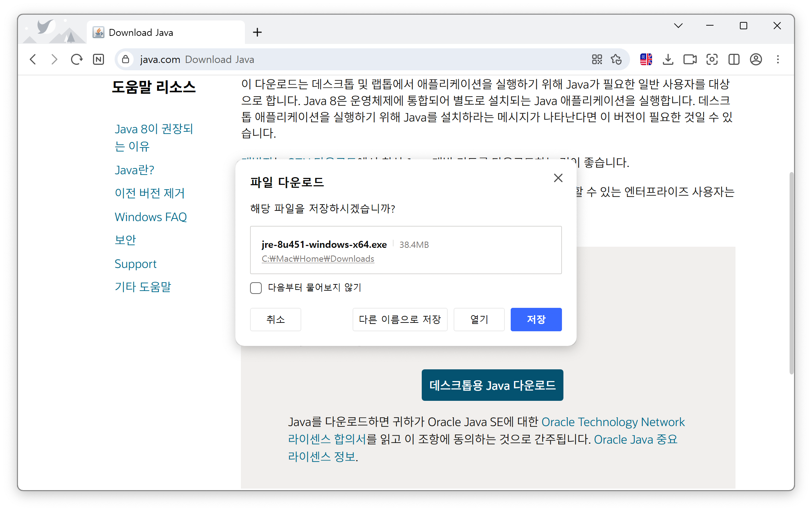Click 데스크톱용 Java 다운로드 button
This screenshot has width=812, height=511.
[x=492, y=385]
